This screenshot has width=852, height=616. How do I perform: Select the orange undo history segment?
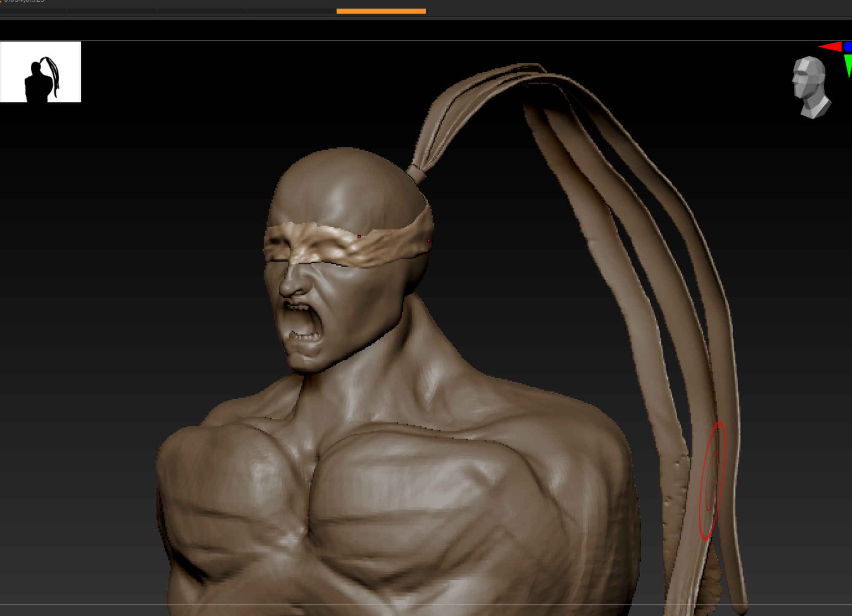pyautogui.click(x=381, y=11)
